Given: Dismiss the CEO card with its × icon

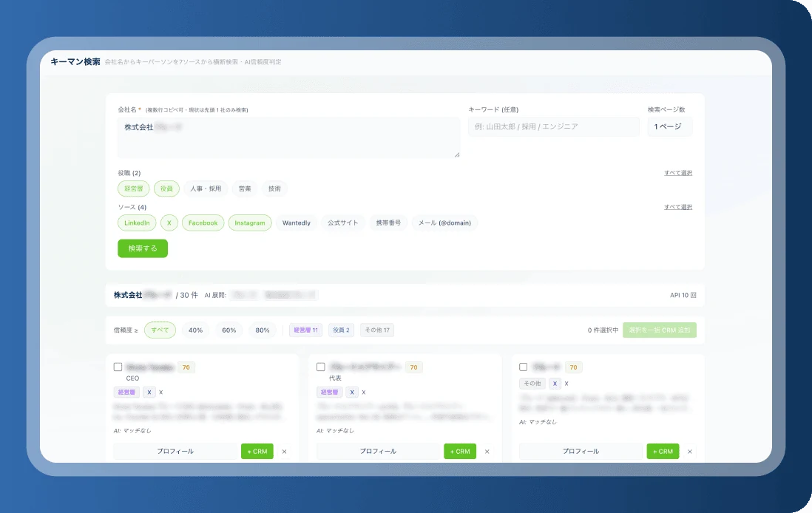Looking at the screenshot, I should 284,452.
